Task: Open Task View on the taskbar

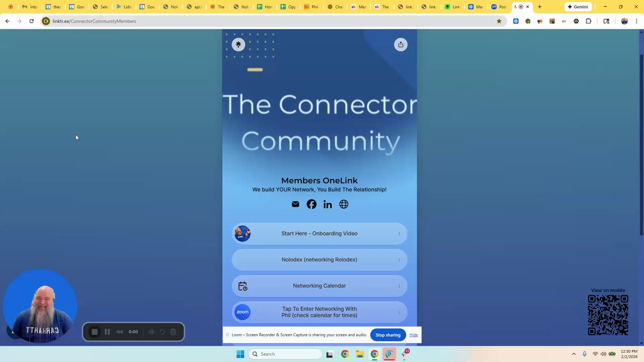Action: click(330, 354)
